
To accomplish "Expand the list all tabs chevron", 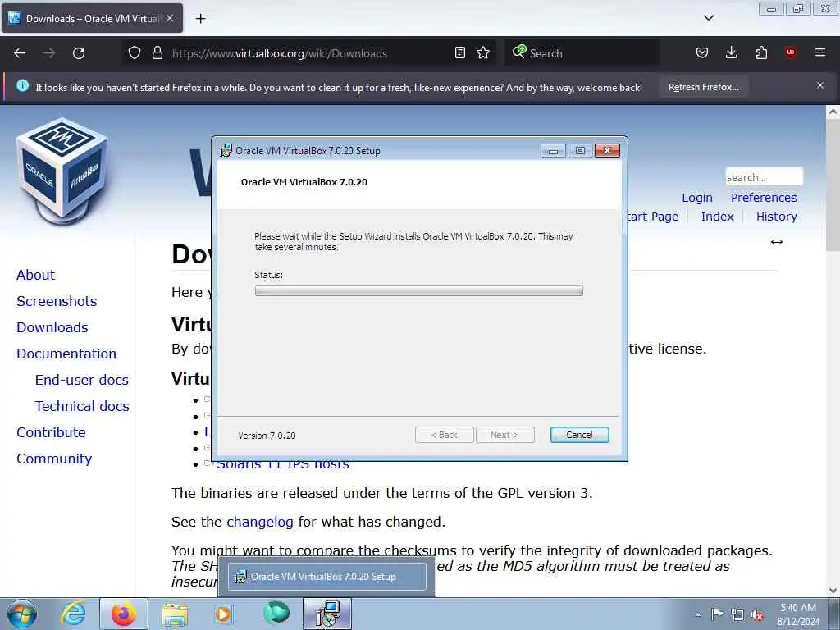I will coord(708,18).
